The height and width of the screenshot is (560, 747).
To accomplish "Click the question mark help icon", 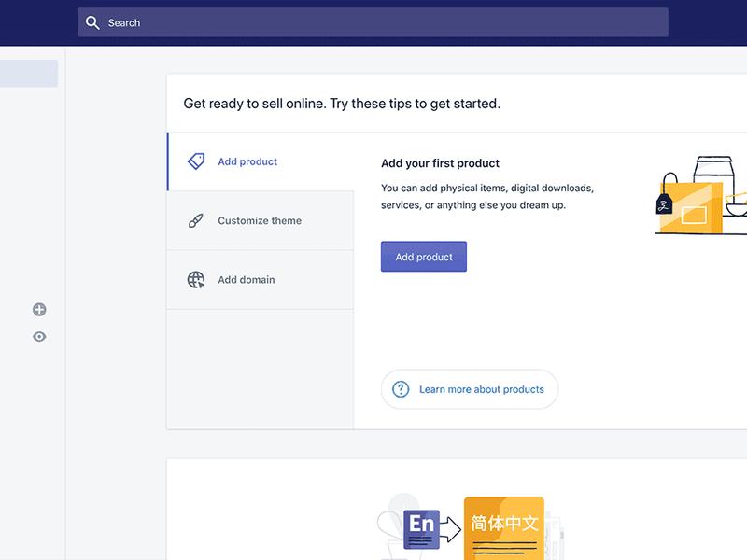I will click(x=401, y=389).
